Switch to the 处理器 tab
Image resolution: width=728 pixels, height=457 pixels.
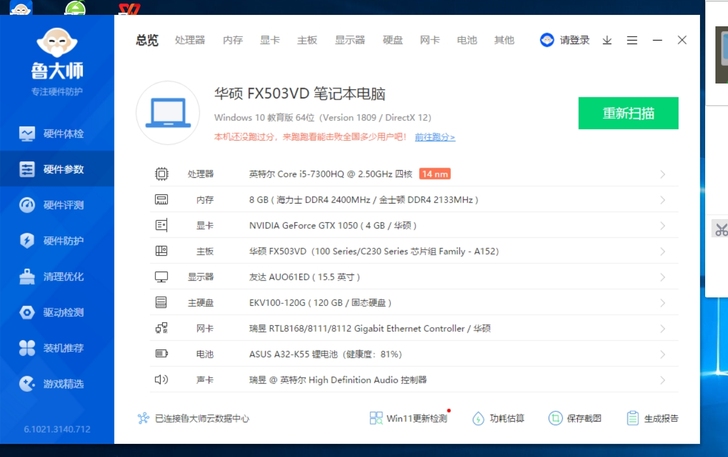(190, 40)
